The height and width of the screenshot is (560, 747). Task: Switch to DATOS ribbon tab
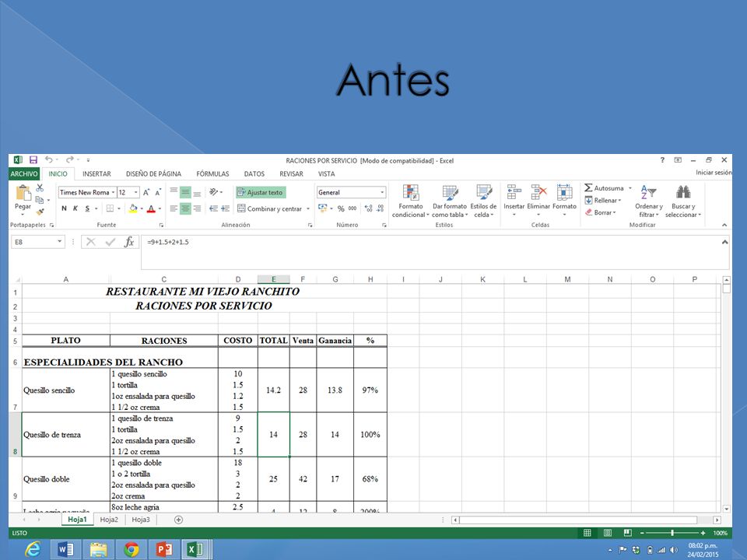tap(254, 173)
